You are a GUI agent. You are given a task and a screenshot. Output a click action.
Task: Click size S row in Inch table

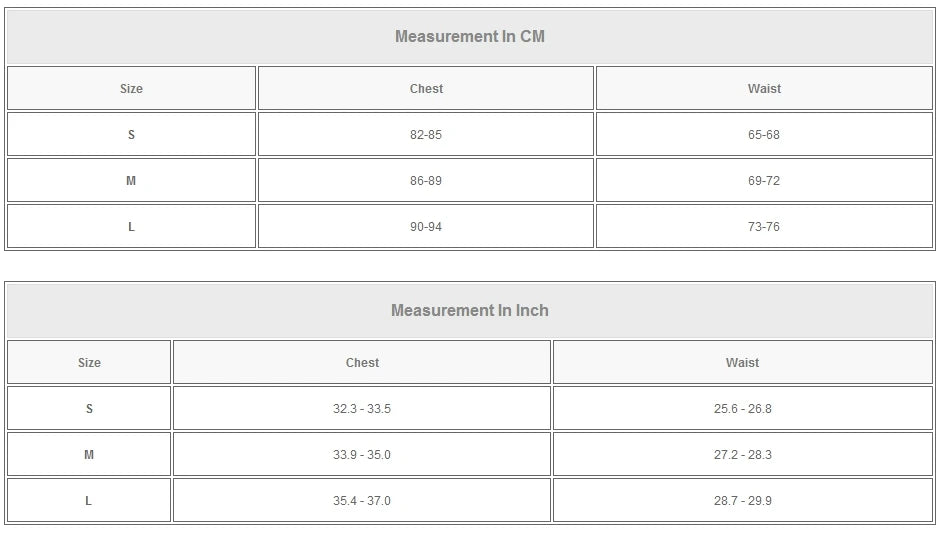[89, 409]
